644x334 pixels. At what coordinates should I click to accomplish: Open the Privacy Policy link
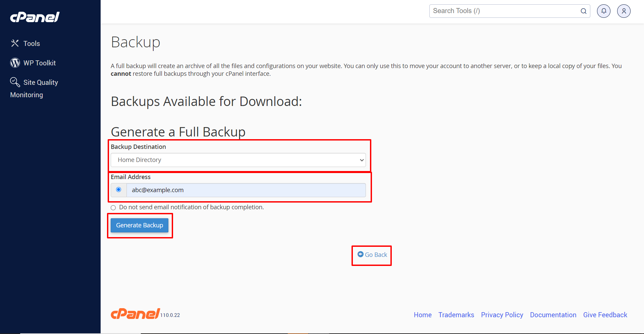pos(502,315)
